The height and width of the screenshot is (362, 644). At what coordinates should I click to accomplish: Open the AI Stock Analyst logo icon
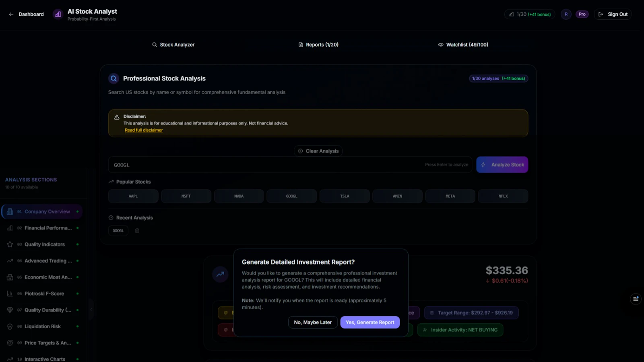point(58,14)
